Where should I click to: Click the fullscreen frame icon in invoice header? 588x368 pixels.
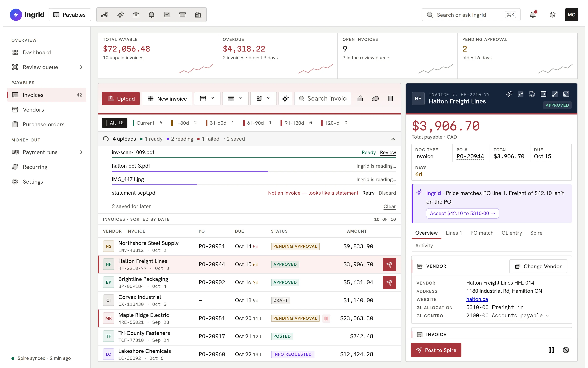[566, 94]
